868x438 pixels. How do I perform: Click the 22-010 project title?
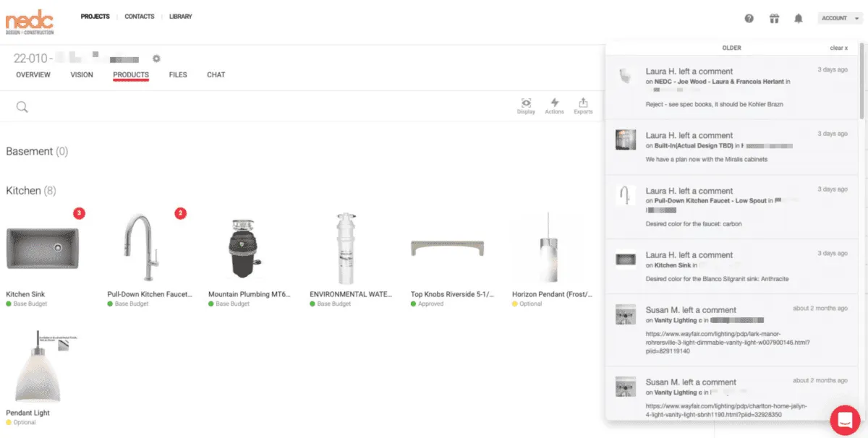coord(76,59)
